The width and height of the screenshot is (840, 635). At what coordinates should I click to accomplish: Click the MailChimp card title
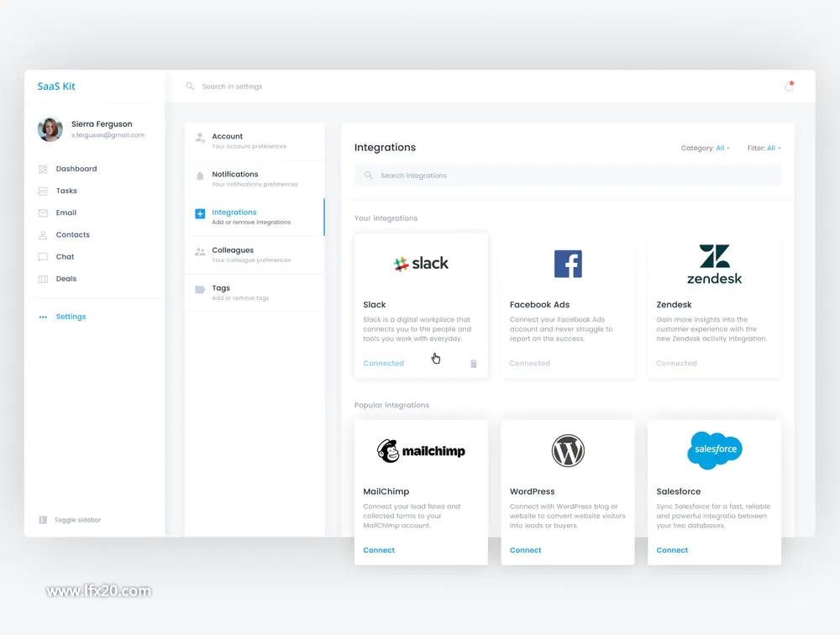pos(386,492)
